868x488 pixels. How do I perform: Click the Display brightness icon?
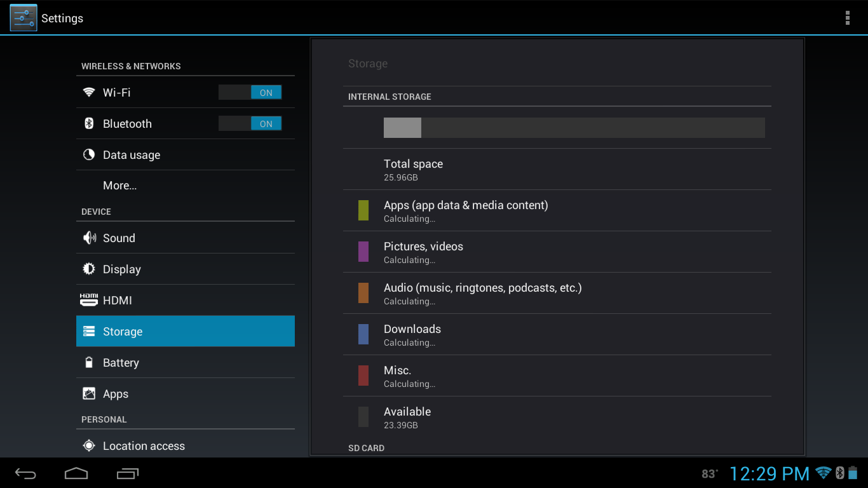pos(90,269)
